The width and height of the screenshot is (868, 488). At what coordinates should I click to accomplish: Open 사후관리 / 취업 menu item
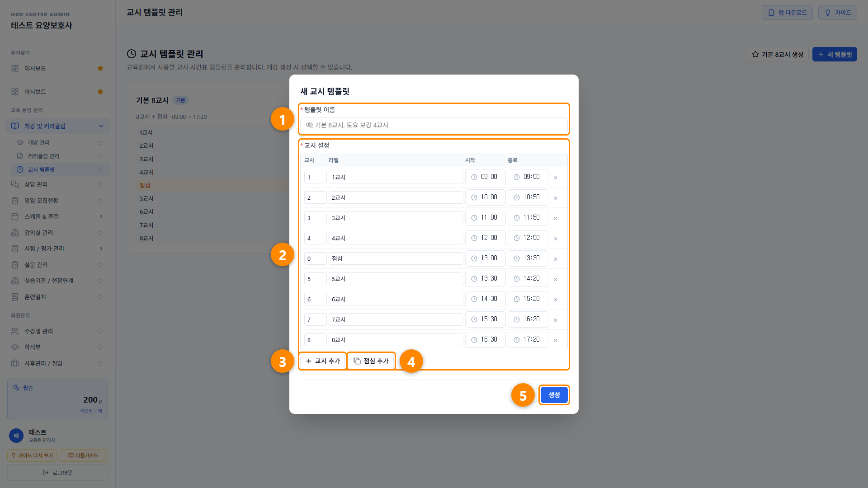[57, 363]
